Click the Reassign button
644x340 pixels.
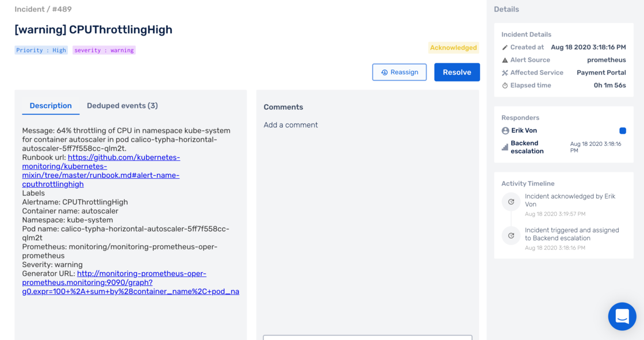tap(399, 72)
